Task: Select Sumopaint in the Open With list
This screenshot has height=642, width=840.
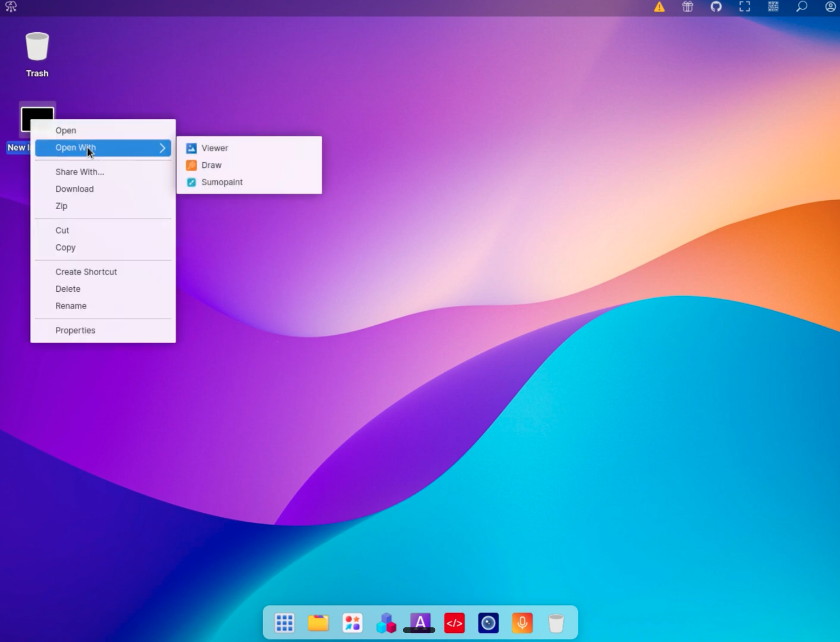Action: [x=222, y=182]
